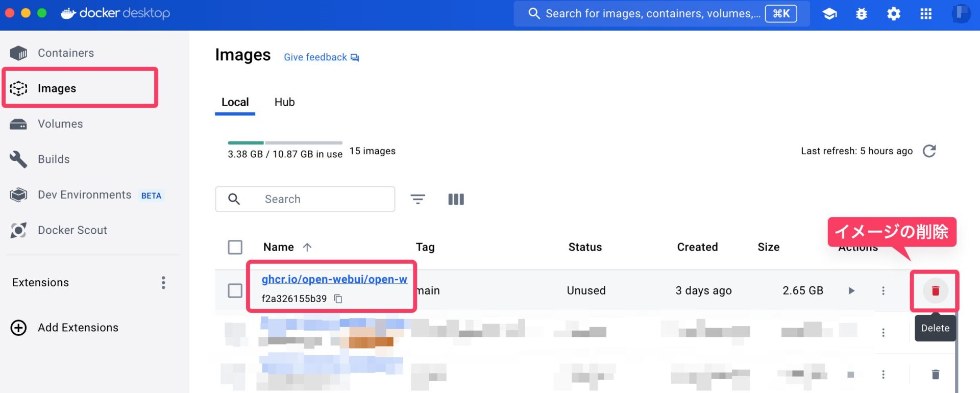Viewport: 980px width, 393px height.
Task: Copy the image ID f2a326155b39
Action: (x=338, y=299)
